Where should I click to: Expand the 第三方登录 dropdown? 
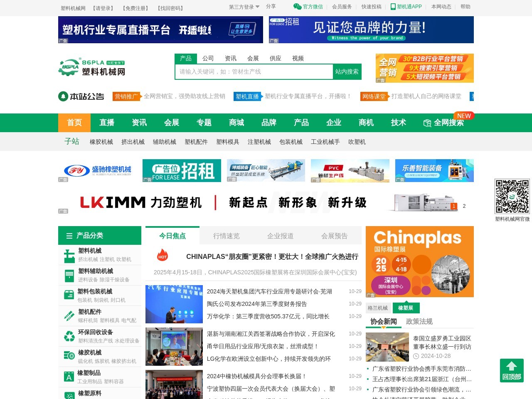(x=244, y=7)
